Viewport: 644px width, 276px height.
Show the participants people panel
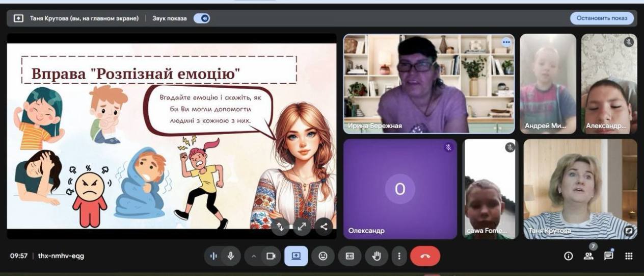pos(588,257)
